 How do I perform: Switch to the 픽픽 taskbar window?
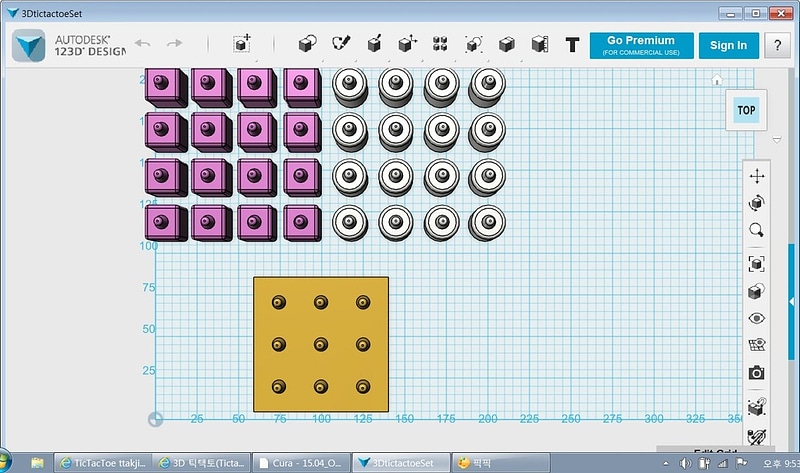501,463
